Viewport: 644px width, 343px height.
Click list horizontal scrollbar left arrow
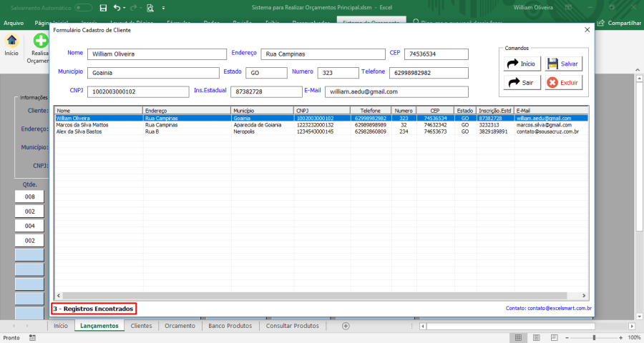pyautogui.click(x=59, y=295)
